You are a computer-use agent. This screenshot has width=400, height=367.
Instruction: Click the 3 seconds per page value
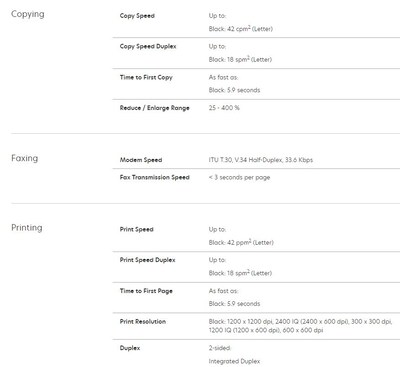coord(239,177)
